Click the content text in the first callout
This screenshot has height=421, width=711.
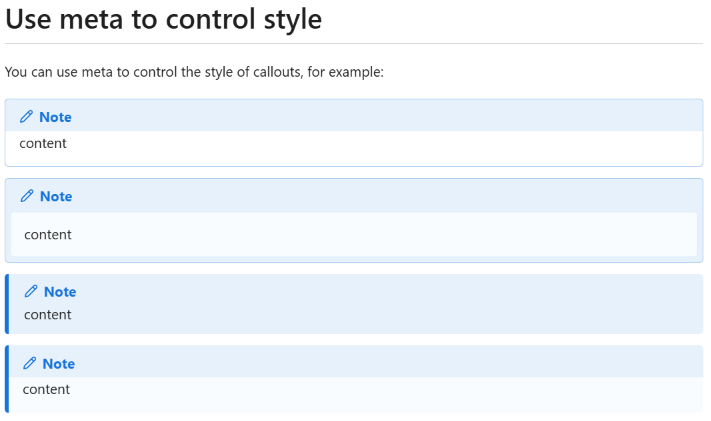(43, 143)
